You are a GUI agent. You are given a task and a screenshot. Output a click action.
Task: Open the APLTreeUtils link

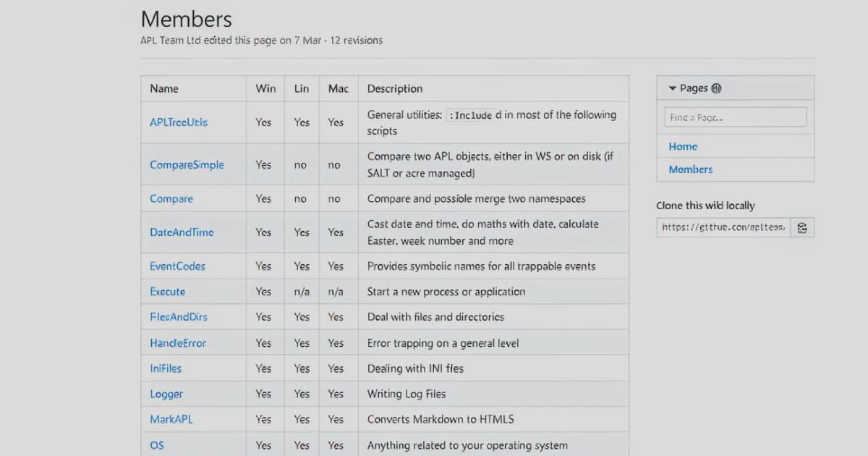point(179,122)
